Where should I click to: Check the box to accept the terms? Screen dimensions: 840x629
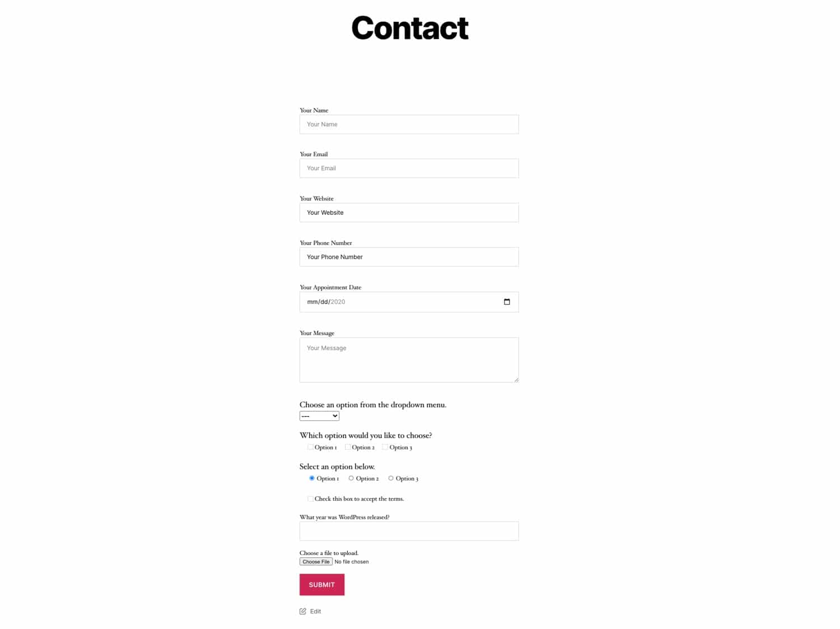[x=310, y=498]
